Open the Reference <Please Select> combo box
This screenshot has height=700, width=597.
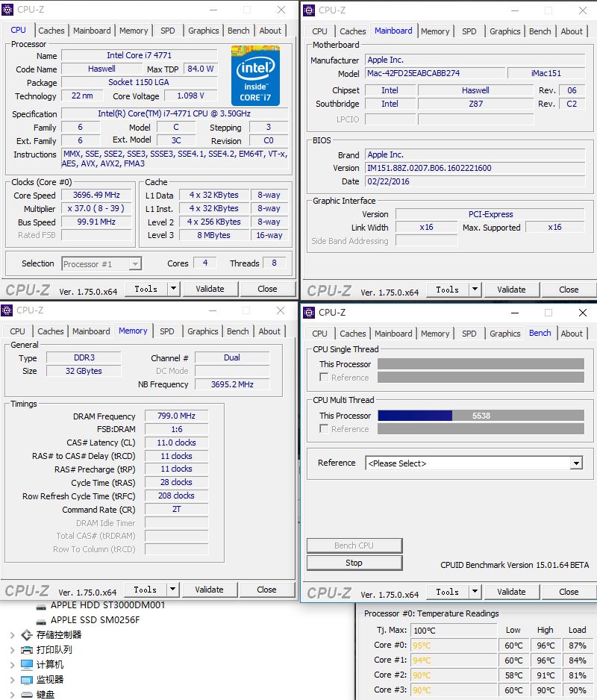click(x=474, y=463)
